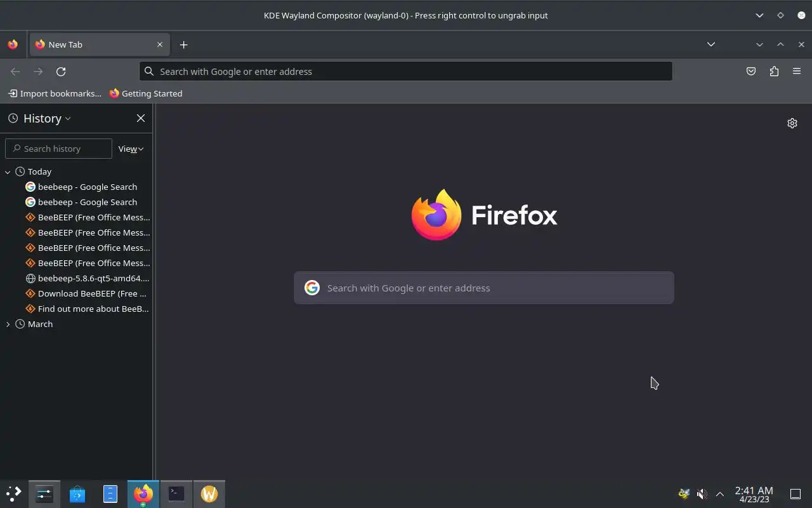Click the diamond icon in compositor title bar

[x=780, y=15]
